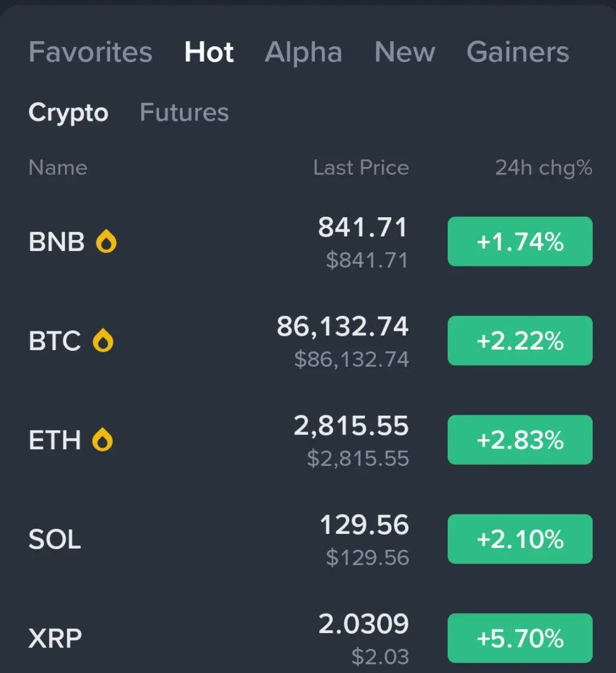This screenshot has width=616, height=673.
Task: Sort by Last Price column header
Action: pyautogui.click(x=361, y=167)
